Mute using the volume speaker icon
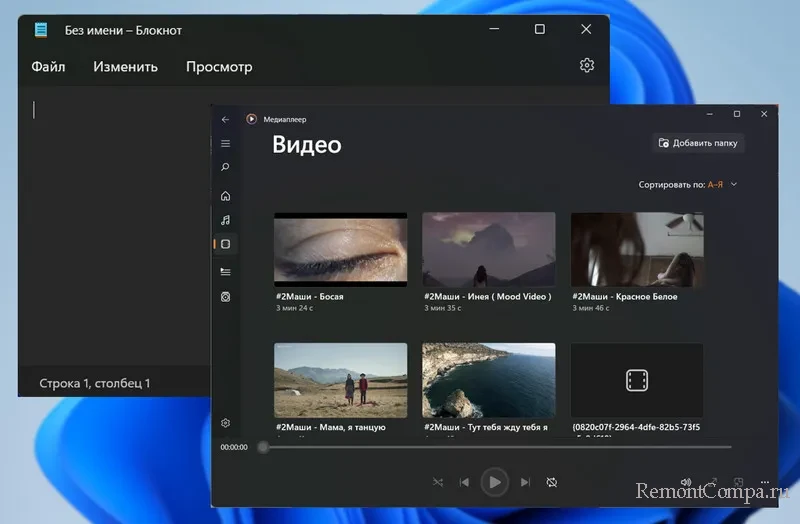The height and width of the screenshot is (524, 800). [686, 482]
